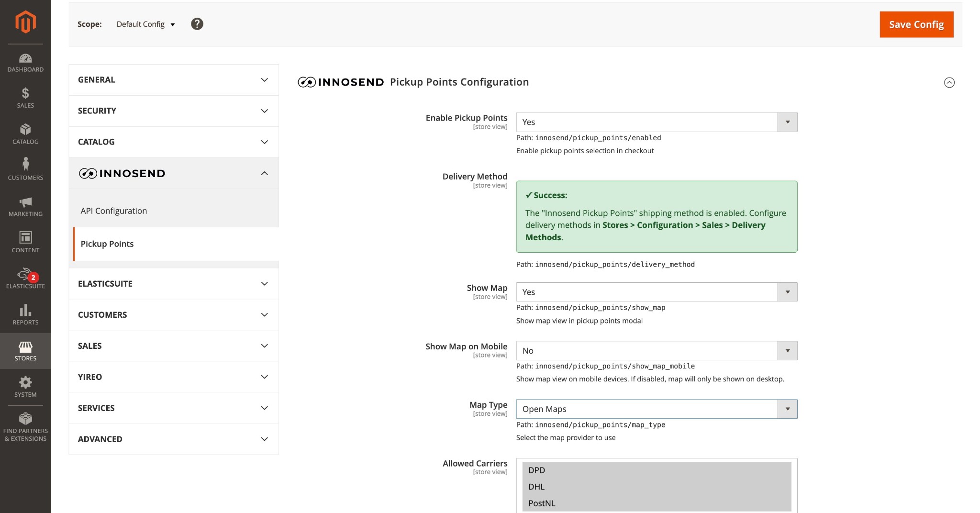
Task: Collapse the INNOSEND section
Action: (x=173, y=173)
